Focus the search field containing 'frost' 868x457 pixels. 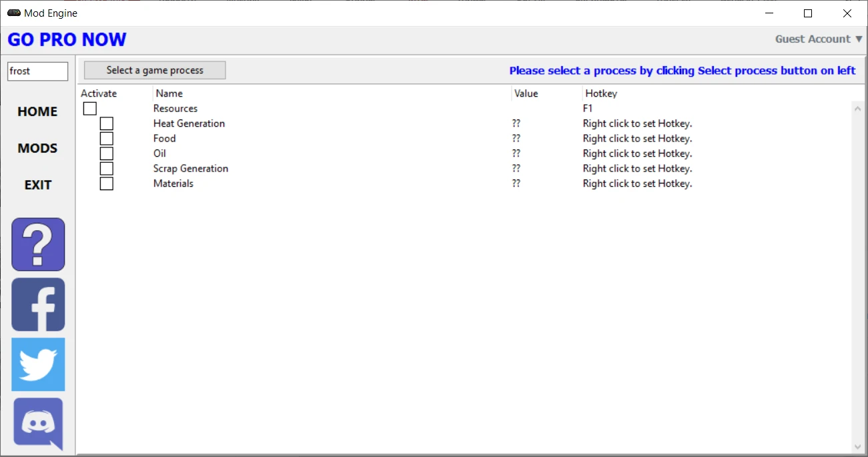pyautogui.click(x=37, y=71)
